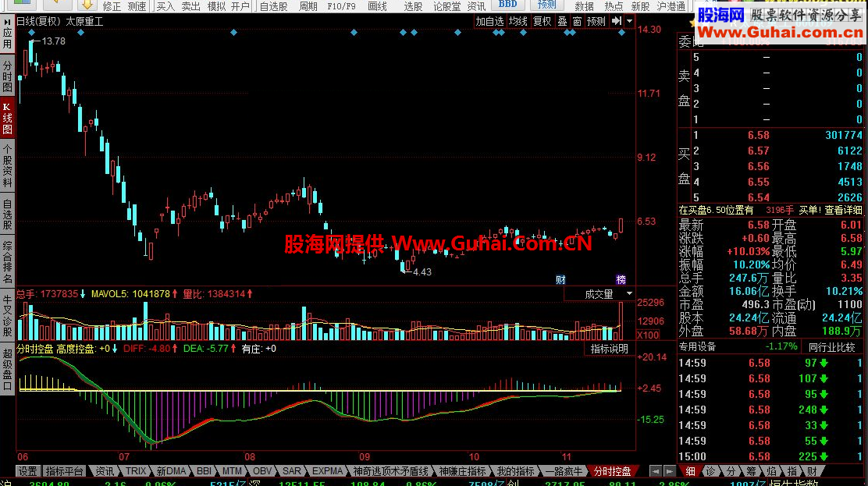Click the yellow down-arrow toolbar icon
The width and height of the screenshot is (868, 486).
87,5
